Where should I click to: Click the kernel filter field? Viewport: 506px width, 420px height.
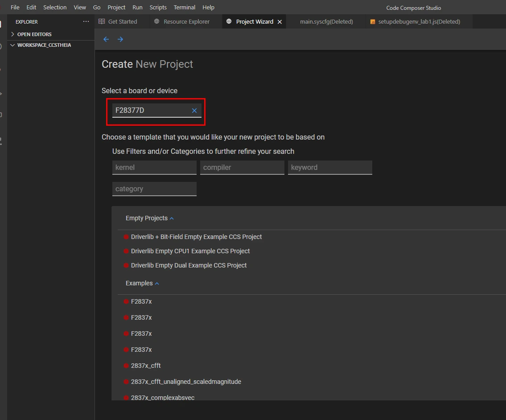154,167
